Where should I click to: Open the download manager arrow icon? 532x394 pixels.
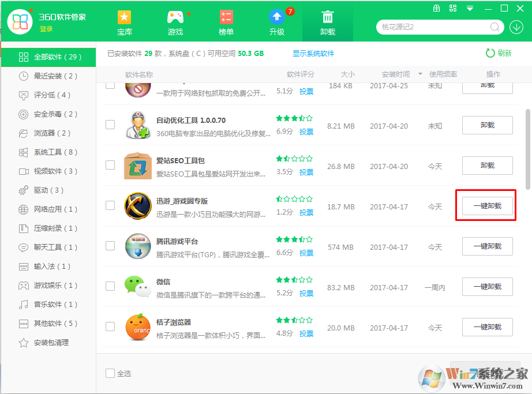pos(516,27)
